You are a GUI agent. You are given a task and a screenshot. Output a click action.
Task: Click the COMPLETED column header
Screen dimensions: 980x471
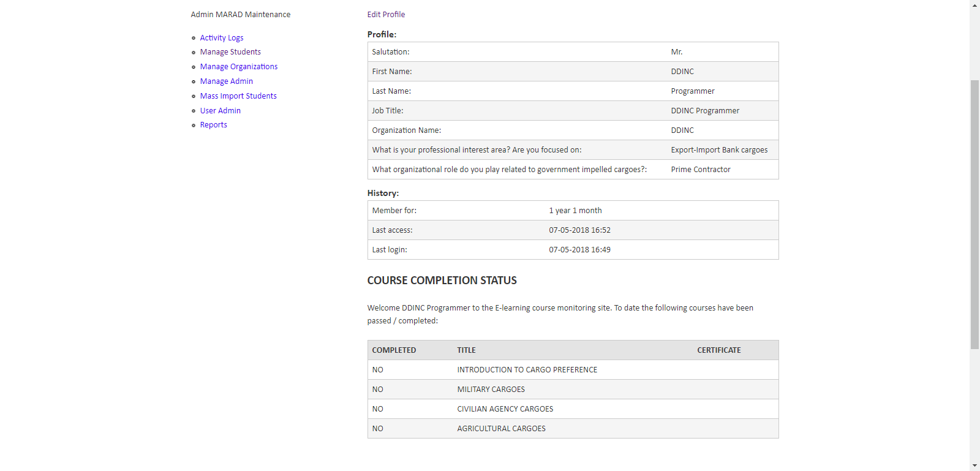point(394,350)
